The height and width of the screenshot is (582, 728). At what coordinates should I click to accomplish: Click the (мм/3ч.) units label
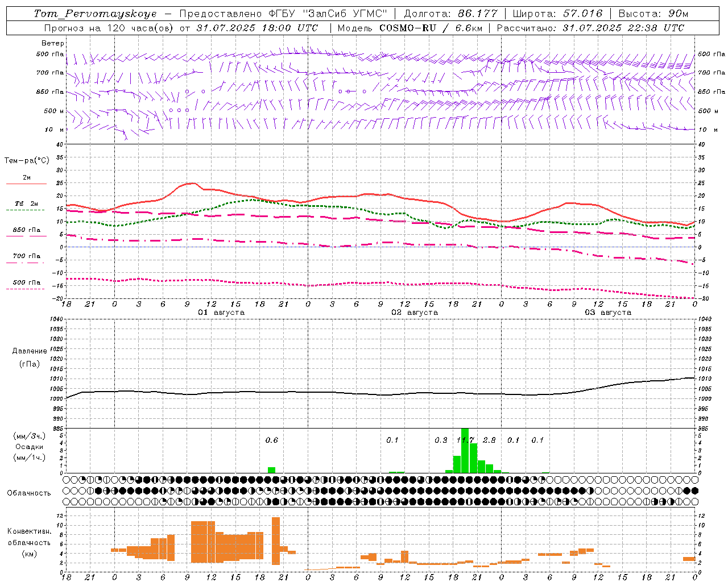29,436
